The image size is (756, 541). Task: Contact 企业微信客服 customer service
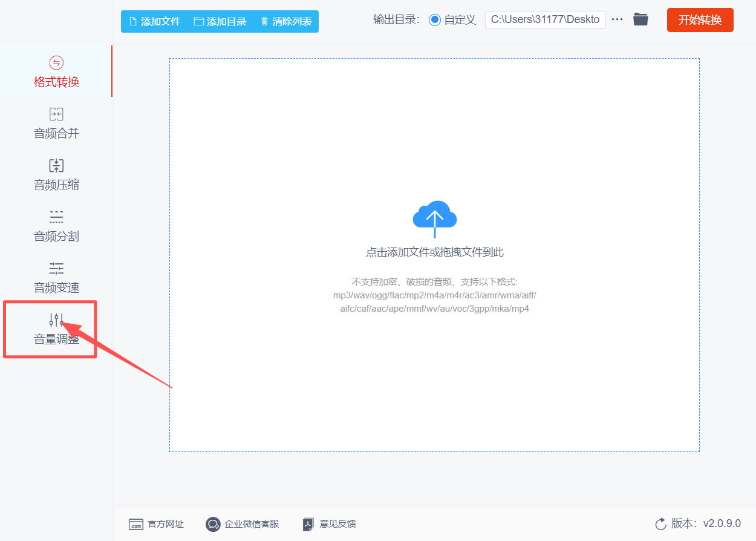[x=243, y=524]
